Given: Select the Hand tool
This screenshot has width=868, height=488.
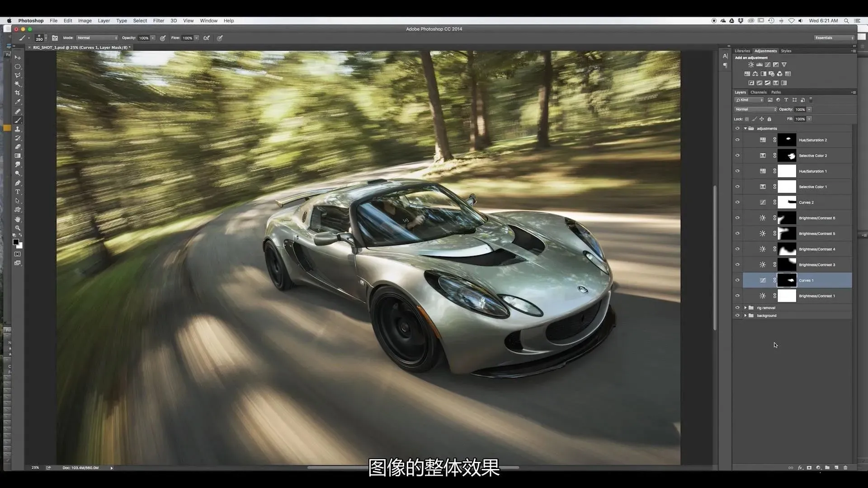Looking at the screenshot, I should coord(18,219).
